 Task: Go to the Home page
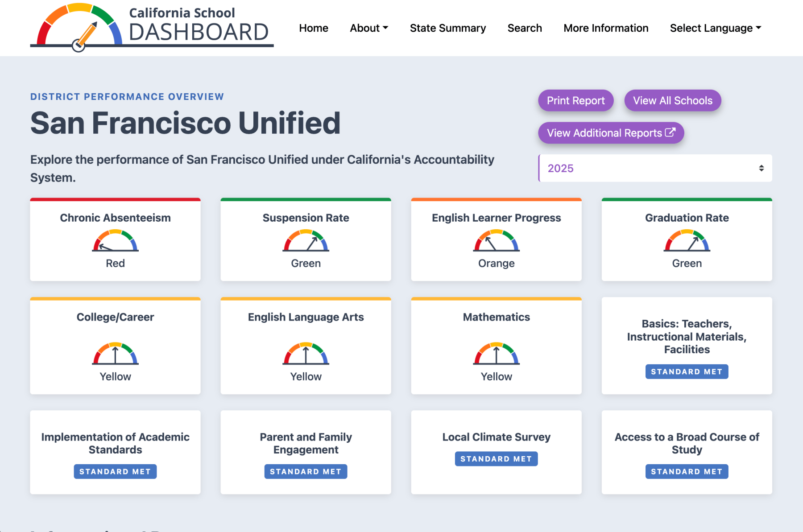(314, 28)
